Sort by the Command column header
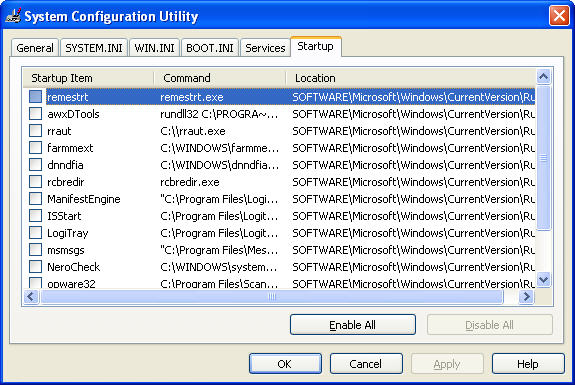The image size is (575, 385). (x=220, y=78)
